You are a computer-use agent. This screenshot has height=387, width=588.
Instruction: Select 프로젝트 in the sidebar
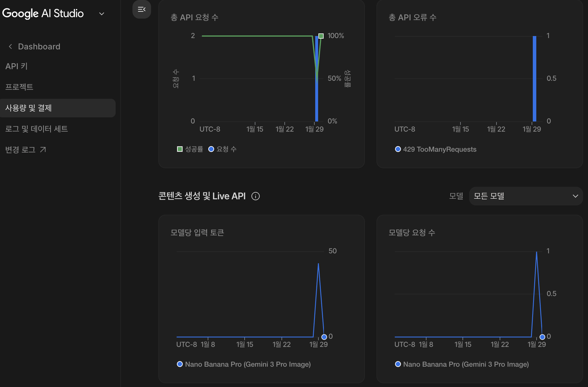19,87
